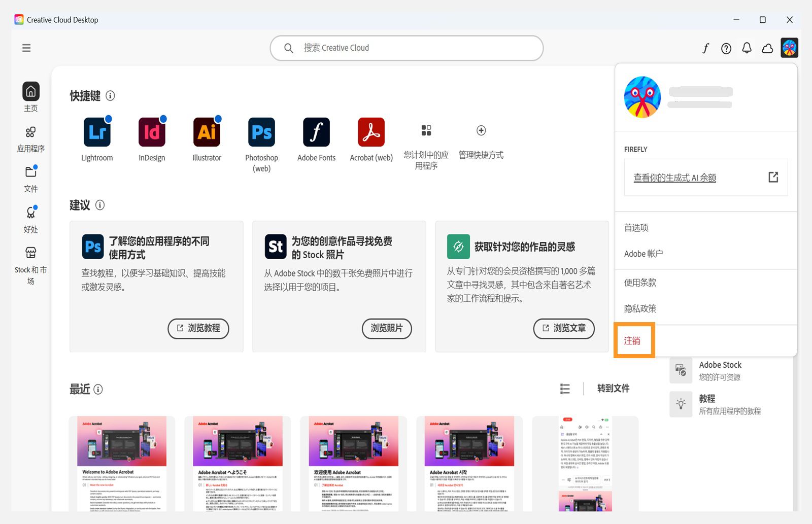Launch the InDesign shortcut

[x=152, y=132]
